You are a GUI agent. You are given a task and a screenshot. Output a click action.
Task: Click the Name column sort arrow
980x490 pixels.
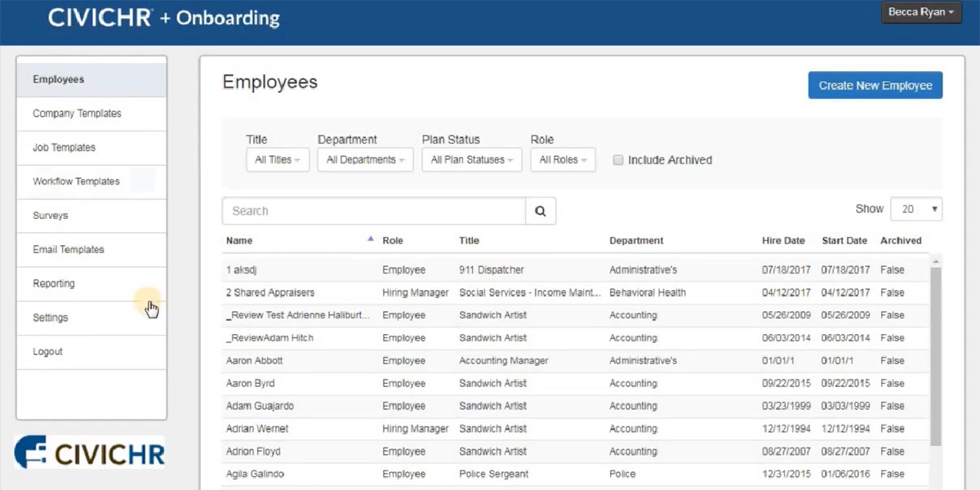point(370,239)
